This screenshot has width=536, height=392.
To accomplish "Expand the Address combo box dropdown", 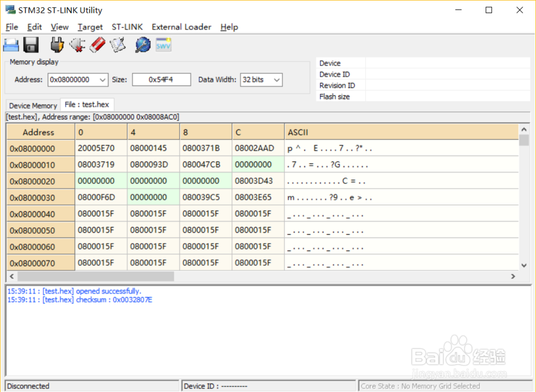I will tap(102, 80).
